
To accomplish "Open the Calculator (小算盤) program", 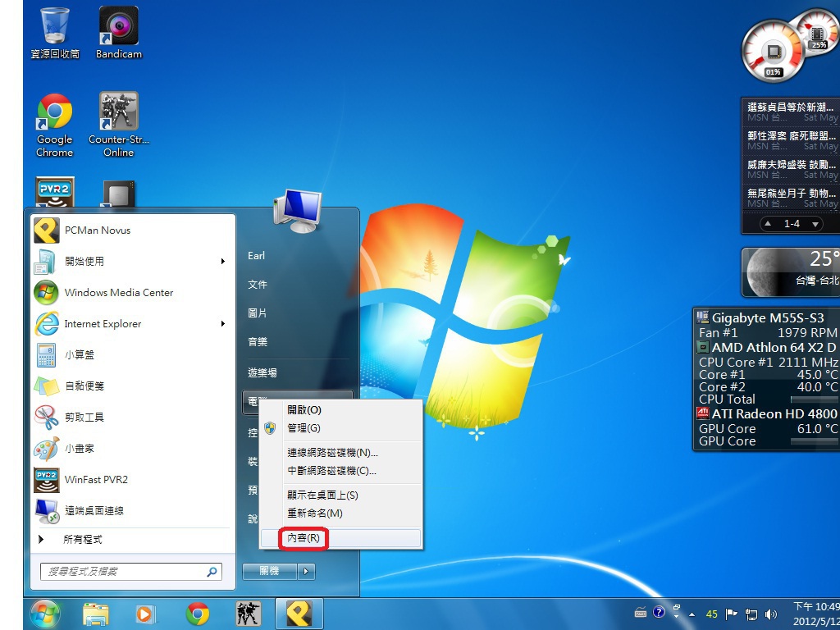I will click(x=134, y=354).
